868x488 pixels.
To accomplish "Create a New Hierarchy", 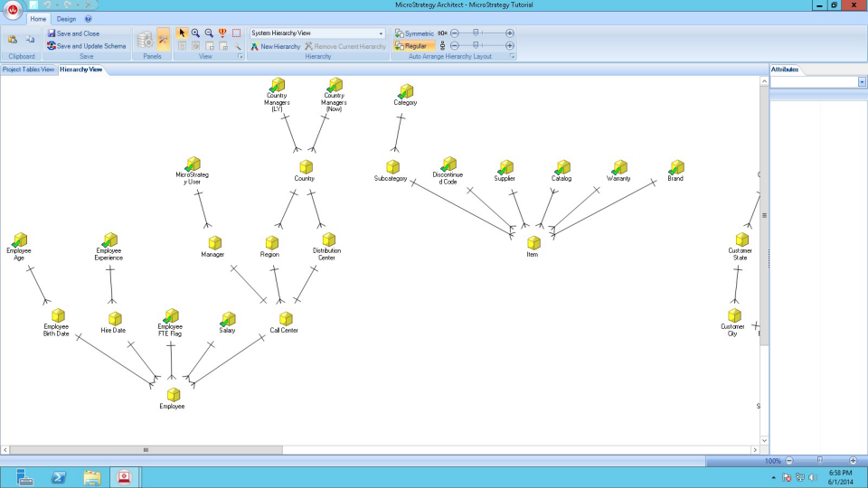I will click(x=276, y=46).
